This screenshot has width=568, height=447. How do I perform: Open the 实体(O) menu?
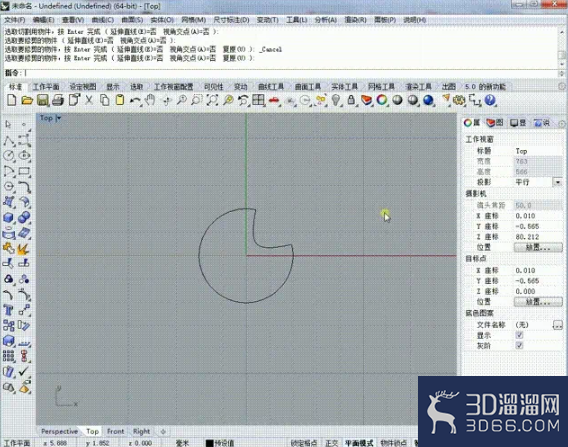(162, 20)
